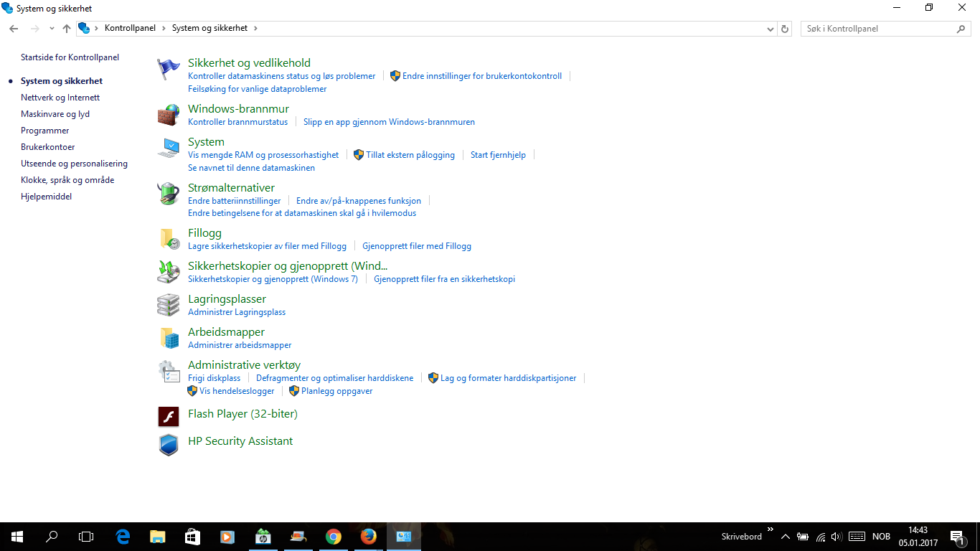Viewport: 980px width, 551px height.
Task: Open recent locations dropdown arrow
Action: (x=52, y=29)
